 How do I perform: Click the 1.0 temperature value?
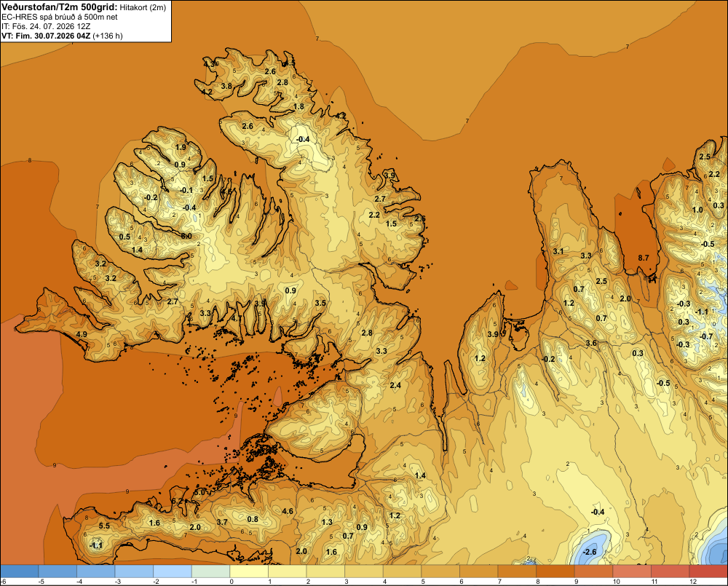(697, 210)
